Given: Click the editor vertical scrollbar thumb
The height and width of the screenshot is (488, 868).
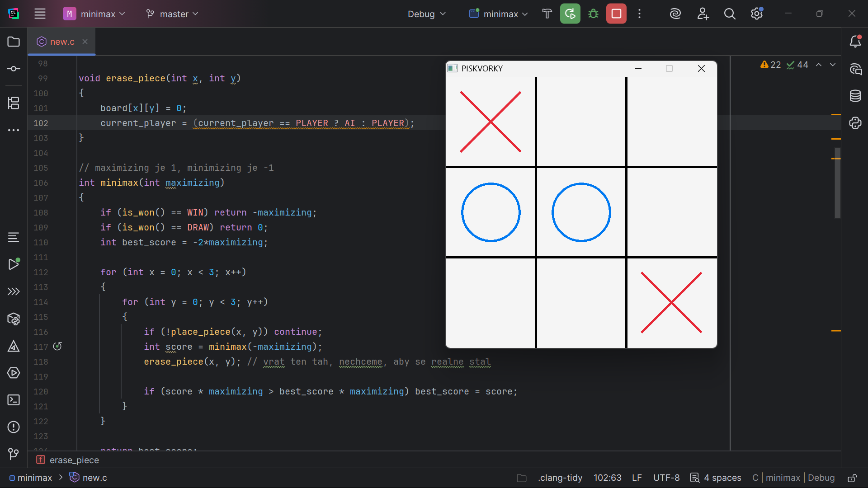Looking at the screenshot, I should pyautogui.click(x=837, y=183).
